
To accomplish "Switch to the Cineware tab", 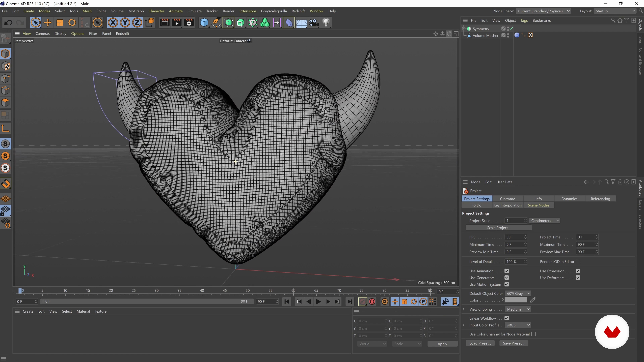I will [x=507, y=199].
